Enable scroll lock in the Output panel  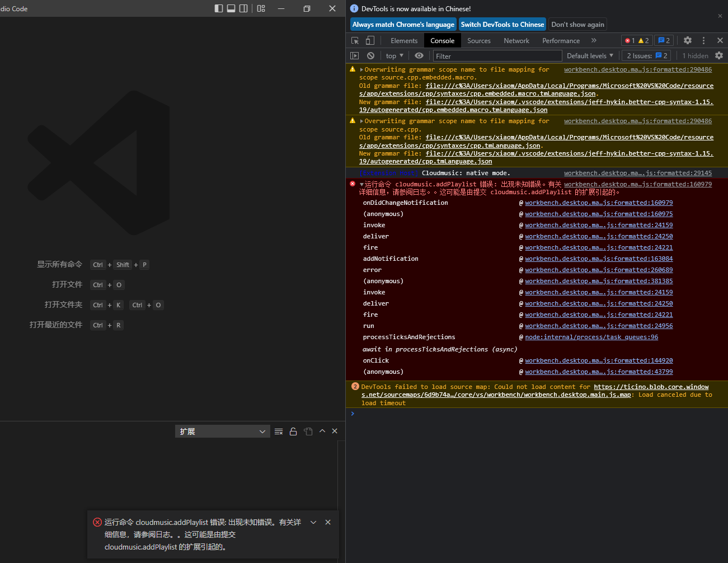pyautogui.click(x=293, y=431)
